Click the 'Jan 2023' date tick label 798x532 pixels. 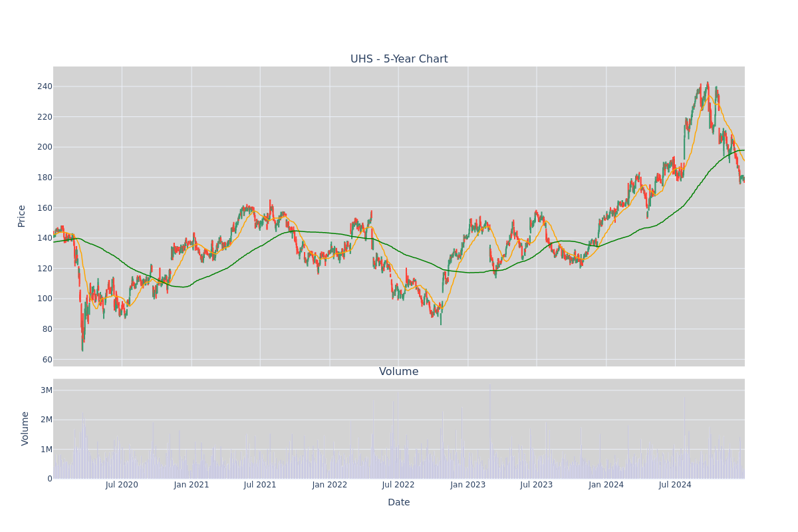468,485
